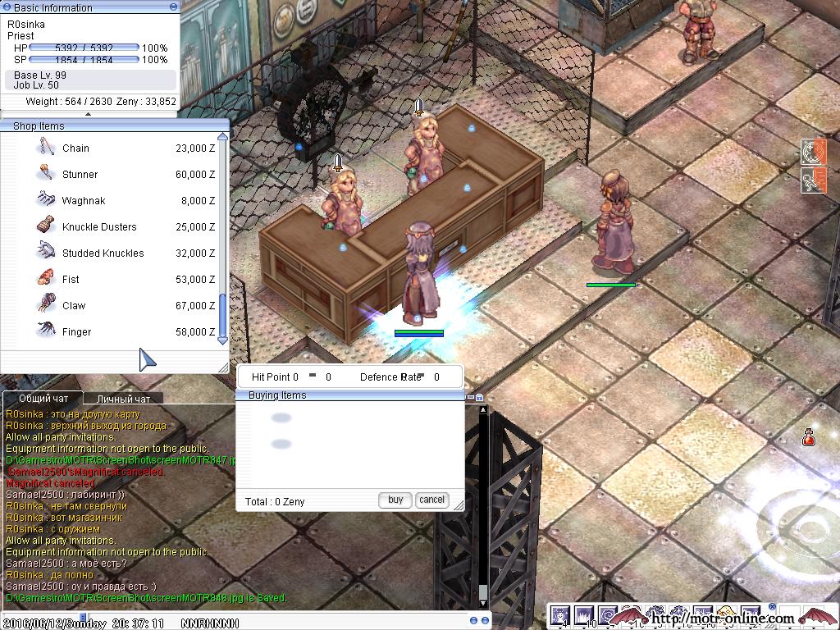Image resolution: width=840 pixels, height=630 pixels.
Task: Select the Finger weapon icon
Action: point(46,329)
